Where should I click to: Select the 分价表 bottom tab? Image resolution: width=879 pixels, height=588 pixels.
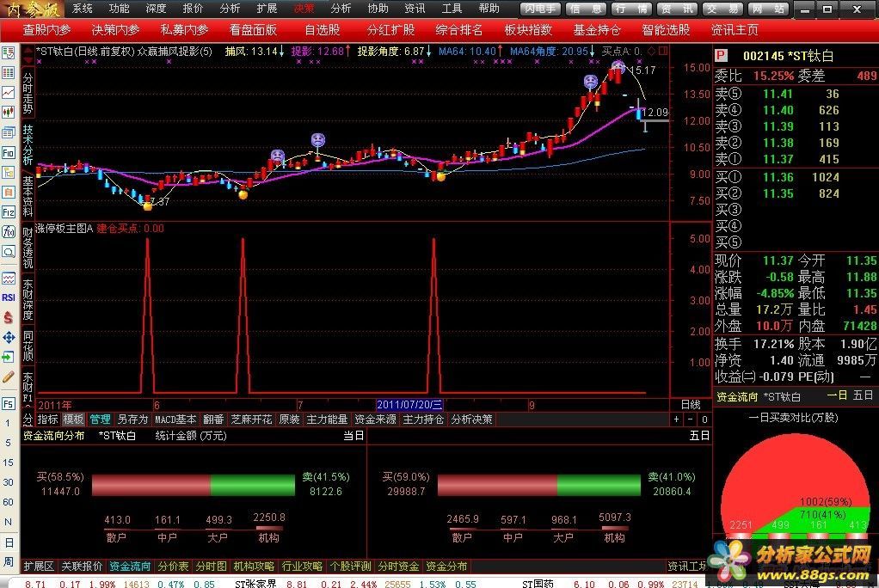173,567
